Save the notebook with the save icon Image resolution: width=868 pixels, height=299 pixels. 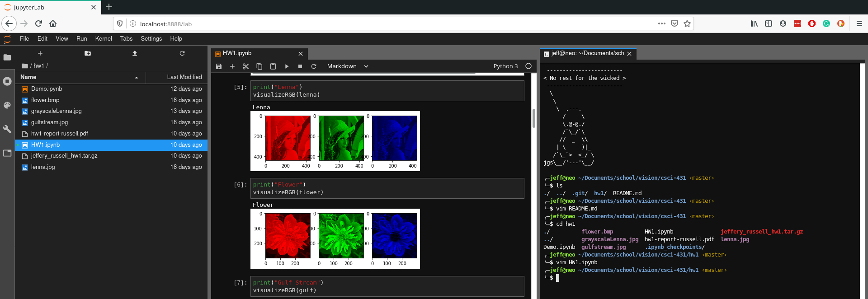click(219, 66)
